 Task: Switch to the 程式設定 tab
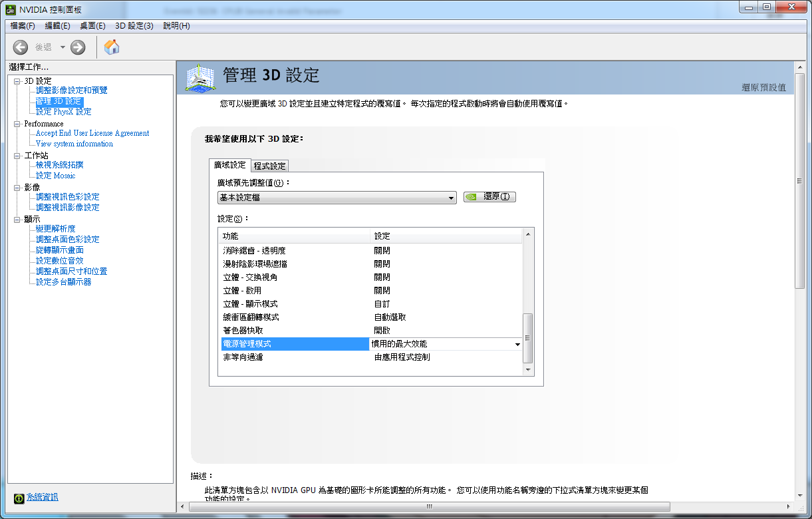point(269,166)
